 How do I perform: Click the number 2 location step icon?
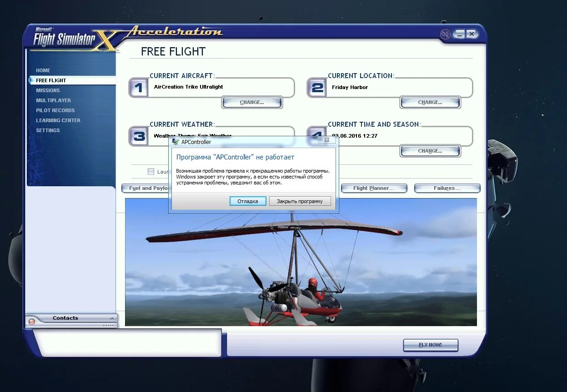click(317, 88)
